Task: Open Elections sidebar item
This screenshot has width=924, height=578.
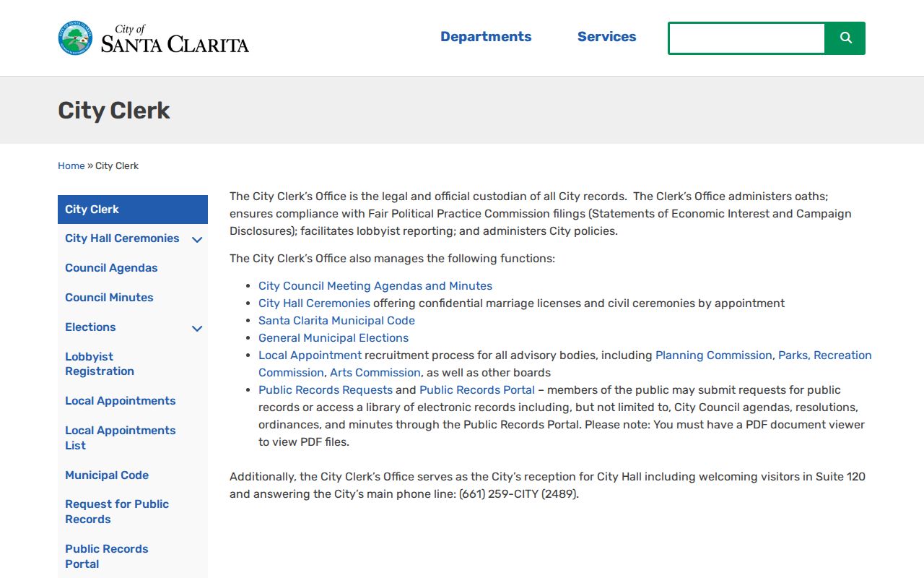Action: (x=90, y=327)
